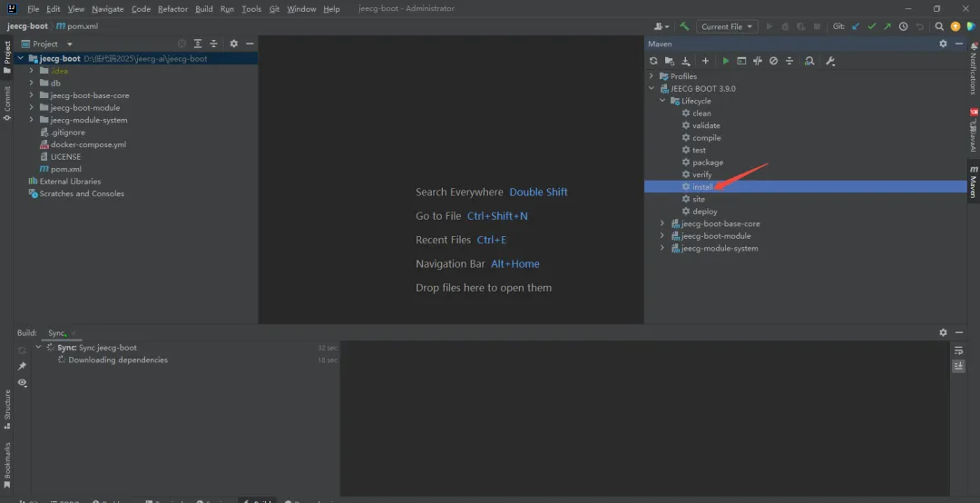This screenshot has height=503, width=980.
Task: Expand jeecg-module-system in Project tree
Action: coord(31,120)
